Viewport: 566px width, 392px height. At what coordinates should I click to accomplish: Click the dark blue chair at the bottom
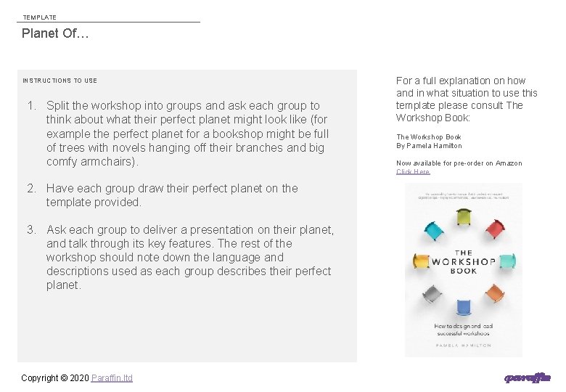[463, 306]
